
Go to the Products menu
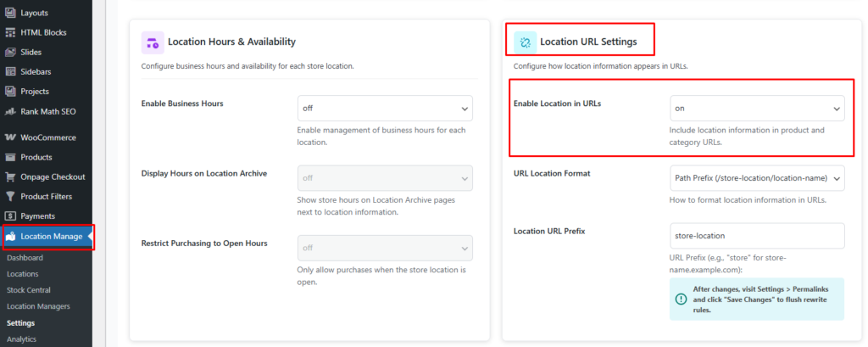point(36,157)
